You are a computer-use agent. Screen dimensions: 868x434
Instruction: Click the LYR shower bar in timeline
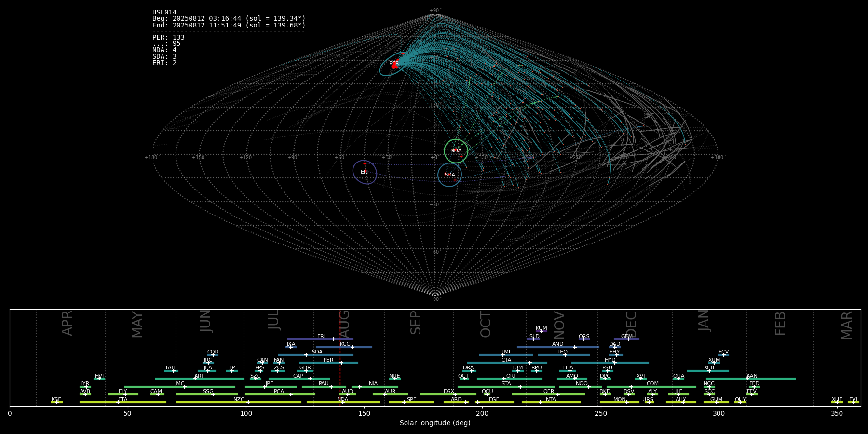pyautogui.click(x=85, y=387)
